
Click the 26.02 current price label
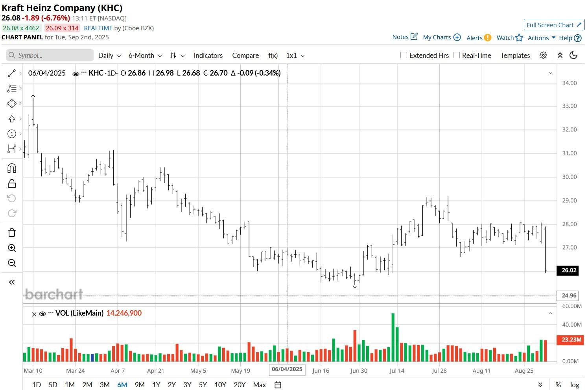(x=568, y=270)
